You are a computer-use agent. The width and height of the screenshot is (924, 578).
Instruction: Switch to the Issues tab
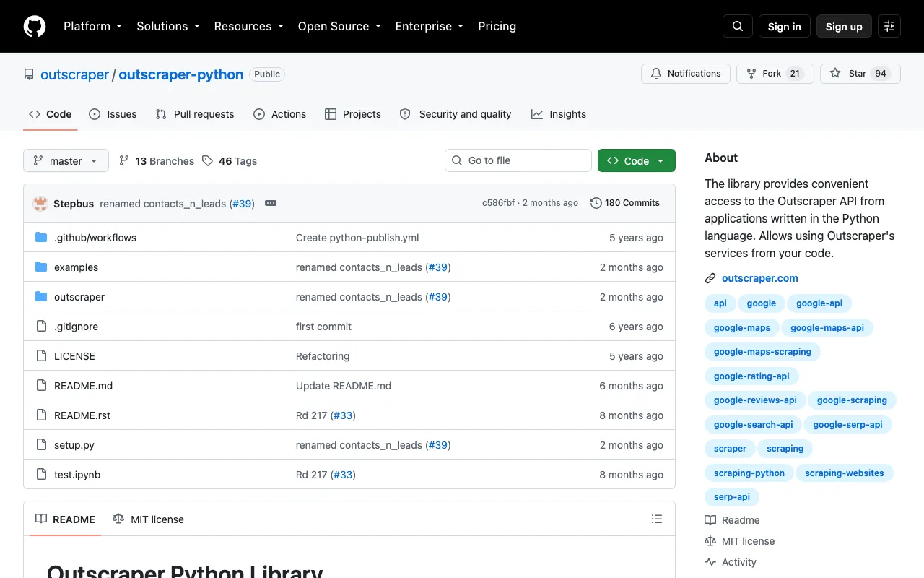(x=113, y=114)
